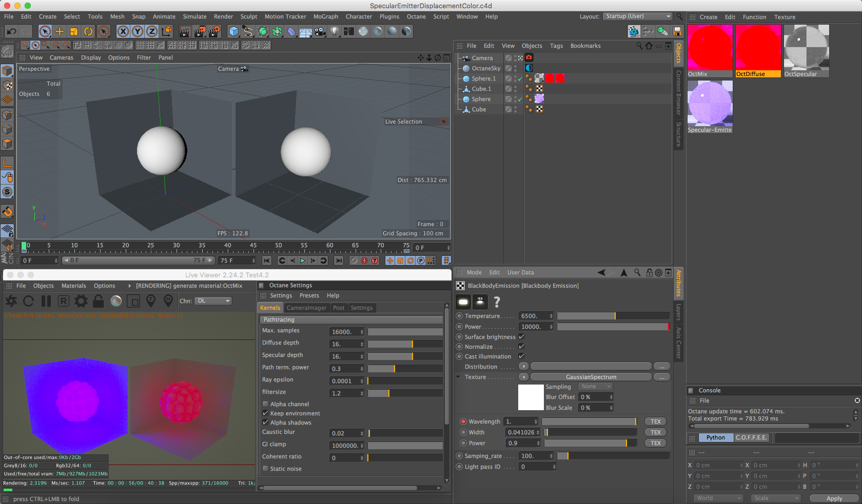Click the Light bulb object icon
This screenshot has height=504, width=862.
pos(335,31)
